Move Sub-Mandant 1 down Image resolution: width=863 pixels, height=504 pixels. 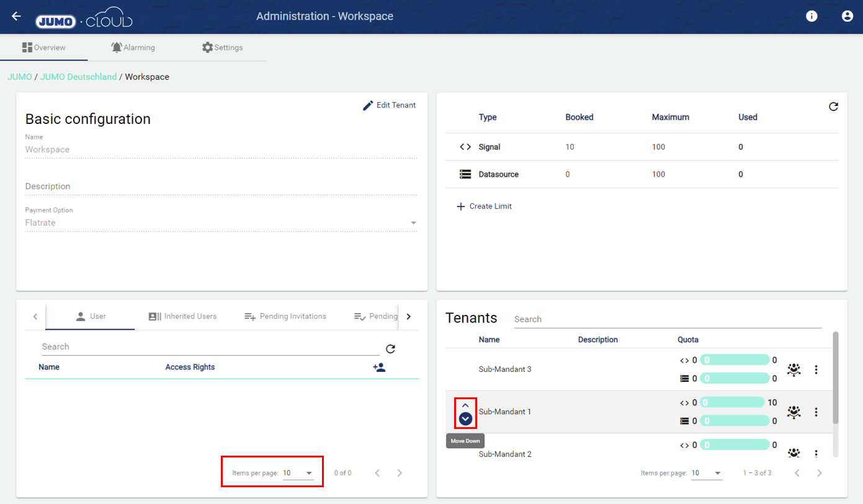point(465,419)
